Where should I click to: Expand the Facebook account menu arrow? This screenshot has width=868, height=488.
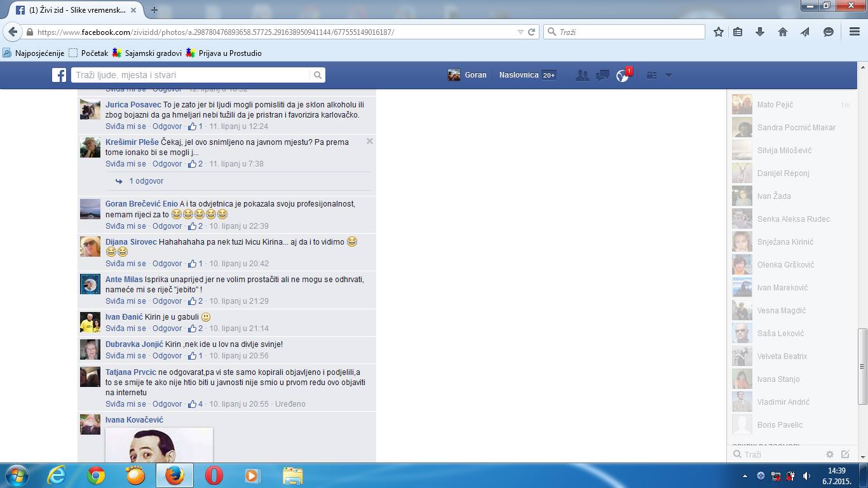pos(668,75)
